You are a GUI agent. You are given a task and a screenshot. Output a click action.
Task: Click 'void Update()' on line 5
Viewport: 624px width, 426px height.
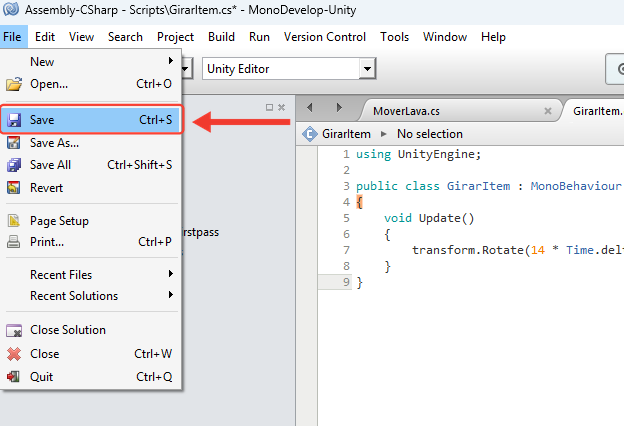point(429,218)
